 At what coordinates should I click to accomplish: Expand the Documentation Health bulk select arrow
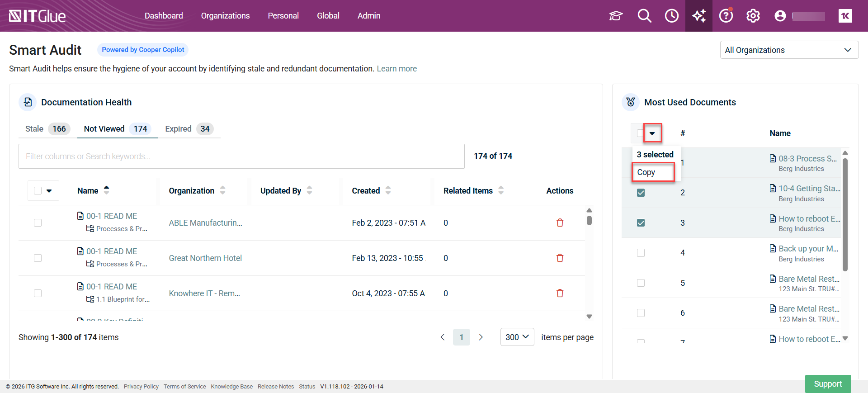click(49, 191)
